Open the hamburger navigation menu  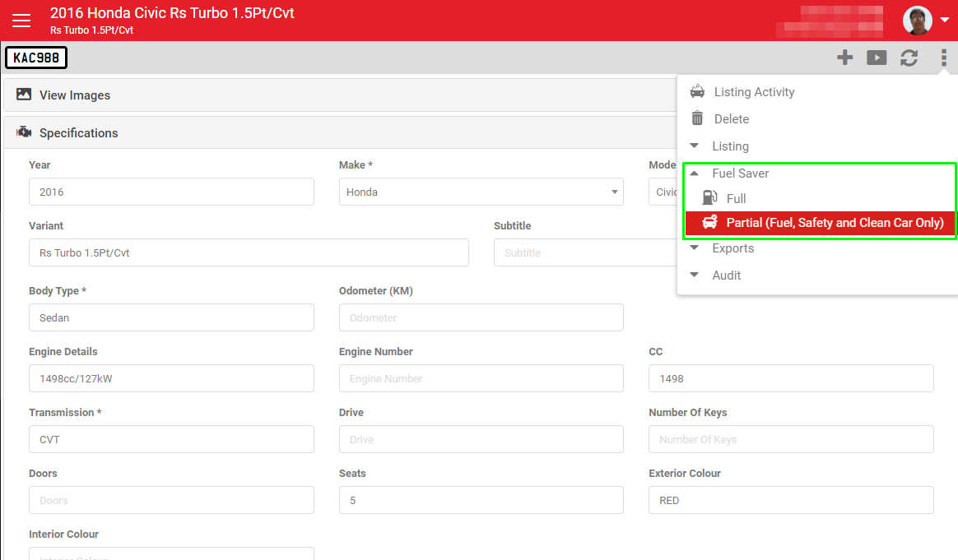point(21,21)
